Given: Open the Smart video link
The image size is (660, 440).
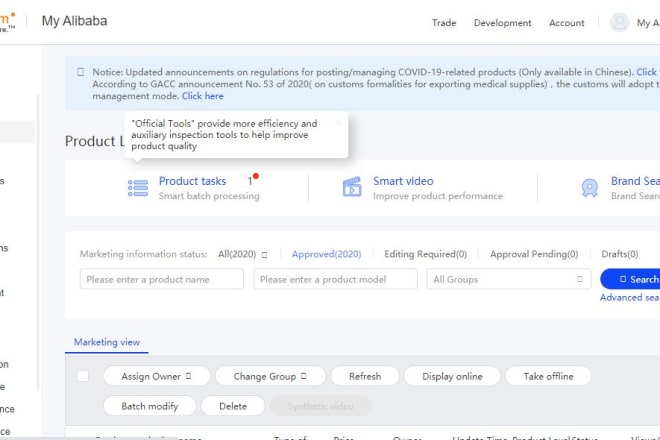Looking at the screenshot, I should pos(403,181).
